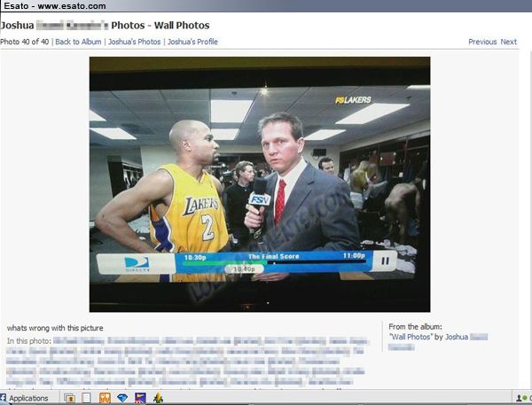
Task: Click the online friends chat icon
Action: click(522, 398)
